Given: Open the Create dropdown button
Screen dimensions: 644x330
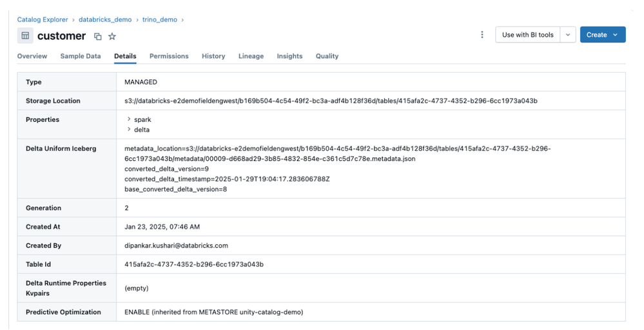Looking at the screenshot, I should 602,35.
